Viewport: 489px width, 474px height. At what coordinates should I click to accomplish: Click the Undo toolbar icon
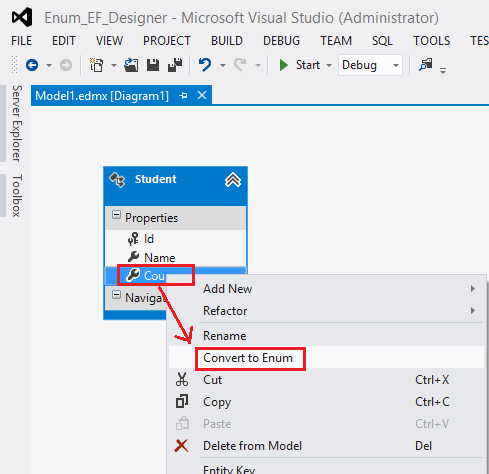click(x=205, y=65)
